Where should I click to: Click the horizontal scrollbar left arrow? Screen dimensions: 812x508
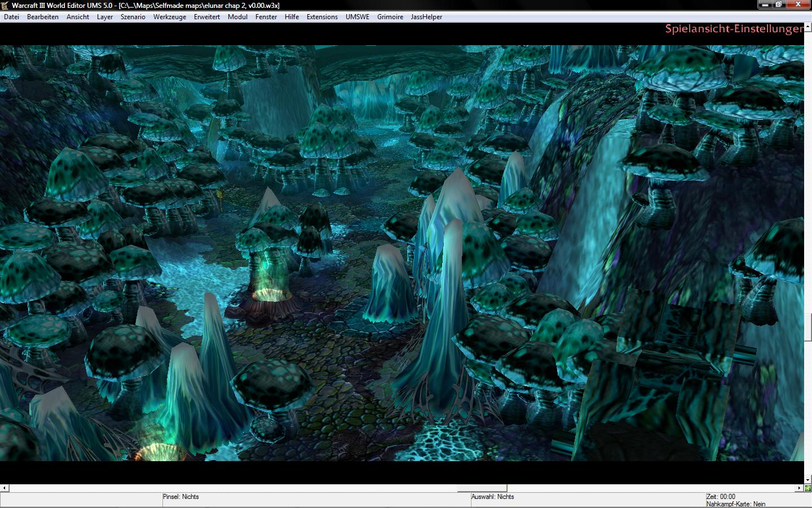[5, 488]
